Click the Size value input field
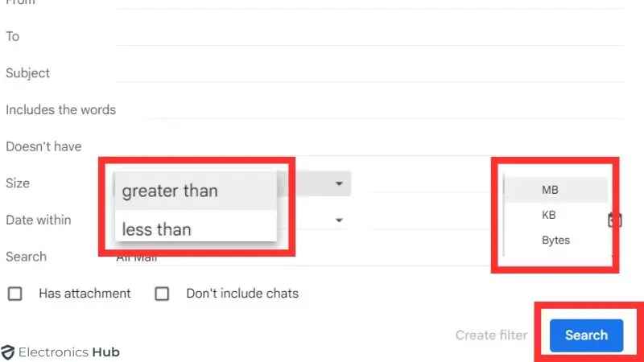This screenshot has height=362, width=644. (x=427, y=183)
